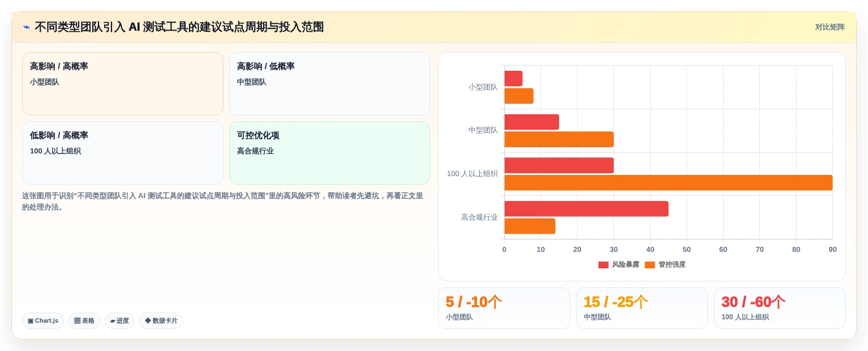Click the 管控强度 legend text

672,265
